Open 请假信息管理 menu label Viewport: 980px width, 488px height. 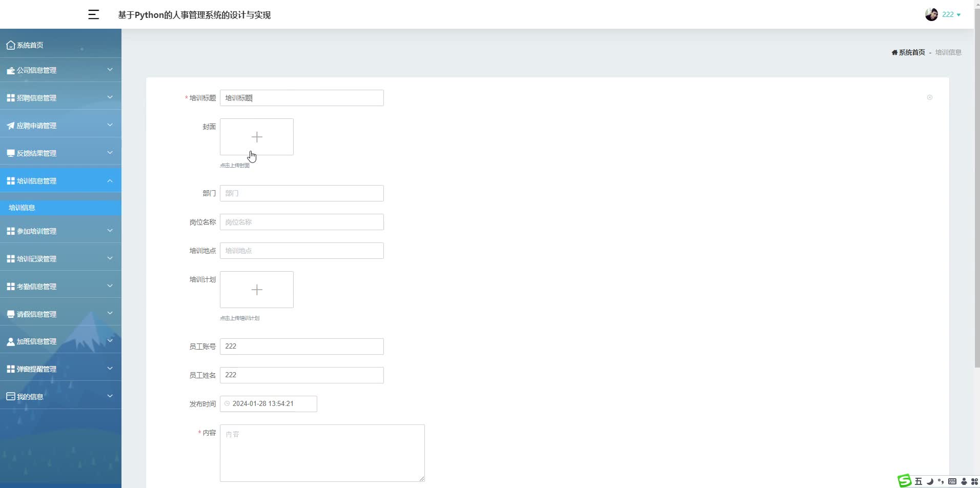pos(36,314)
